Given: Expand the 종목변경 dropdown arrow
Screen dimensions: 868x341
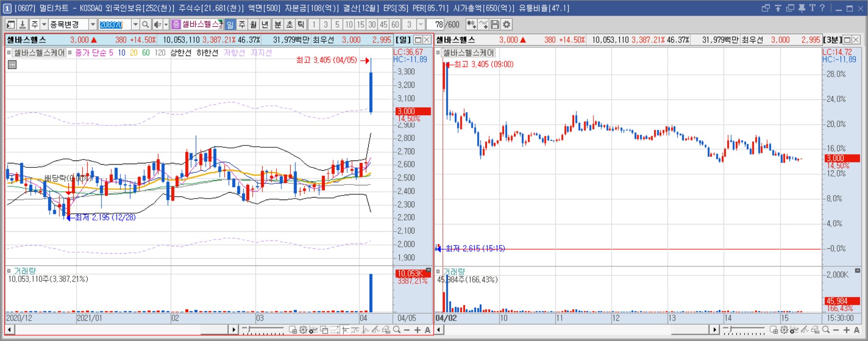Looking at the screenshot, I should (93, 24).
